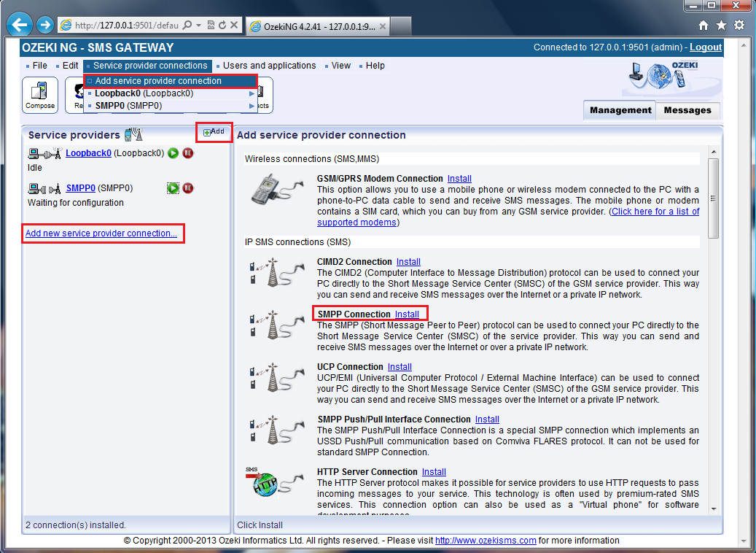756x553 pixels.
Task: Select the OzekiNG 4.2.41 browser tab
Action: 318,26
